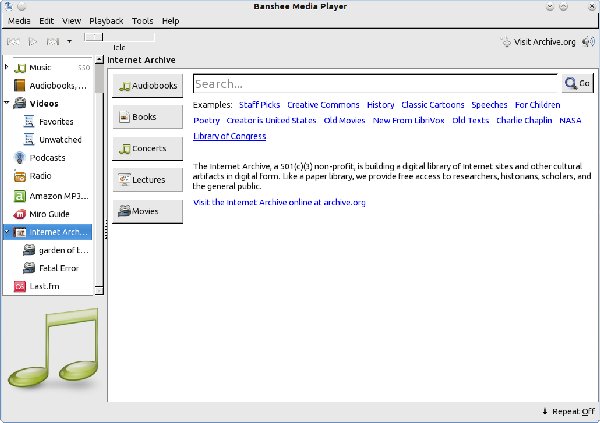
Task: Click the Movies category button
Action: pos(148,211)
